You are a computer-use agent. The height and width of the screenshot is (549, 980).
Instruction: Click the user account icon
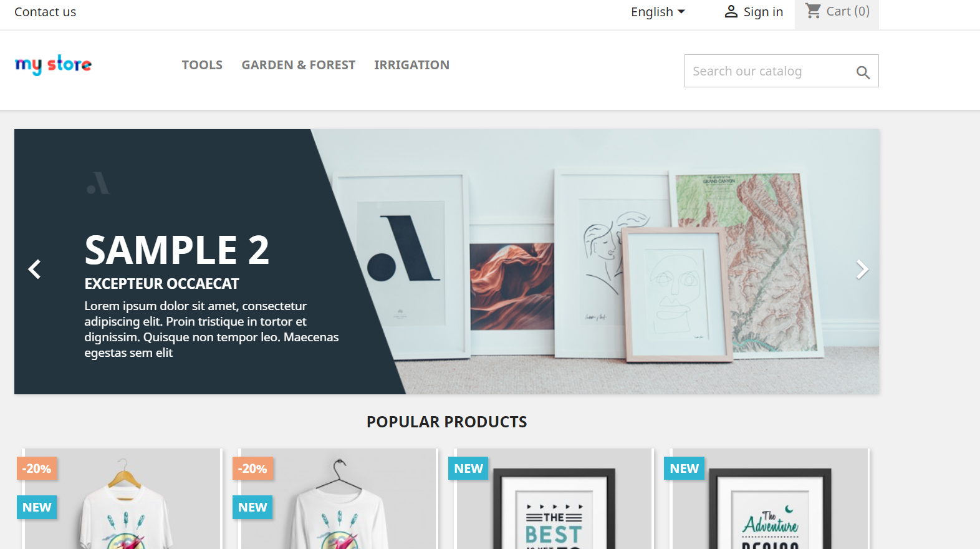point(731,12)
